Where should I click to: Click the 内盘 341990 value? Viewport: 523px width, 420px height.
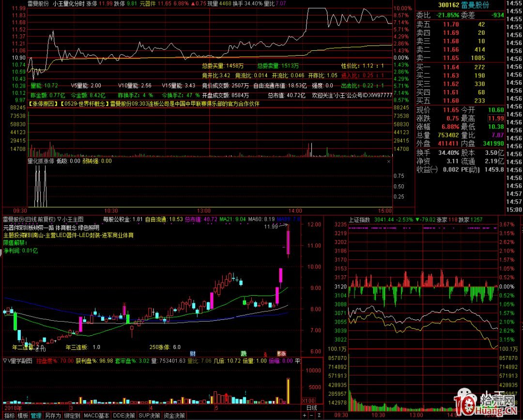tap(493, 143)
